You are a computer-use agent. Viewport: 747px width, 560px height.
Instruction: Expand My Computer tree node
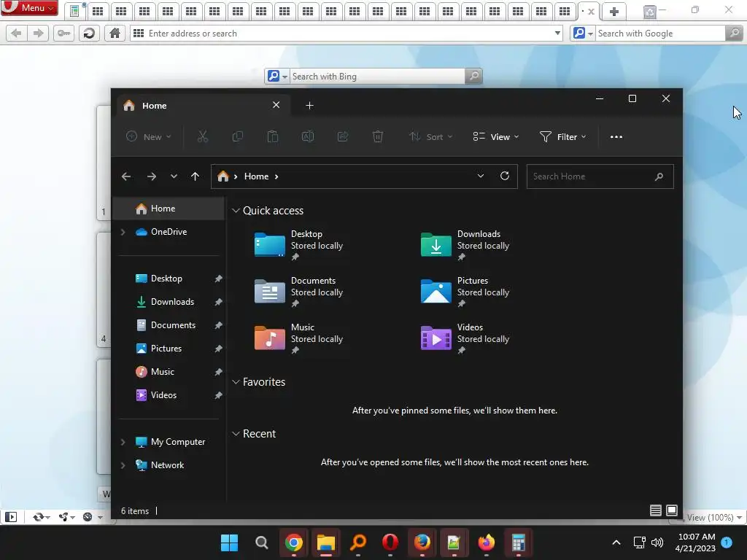pyautogui.click(x=123, y=442)
